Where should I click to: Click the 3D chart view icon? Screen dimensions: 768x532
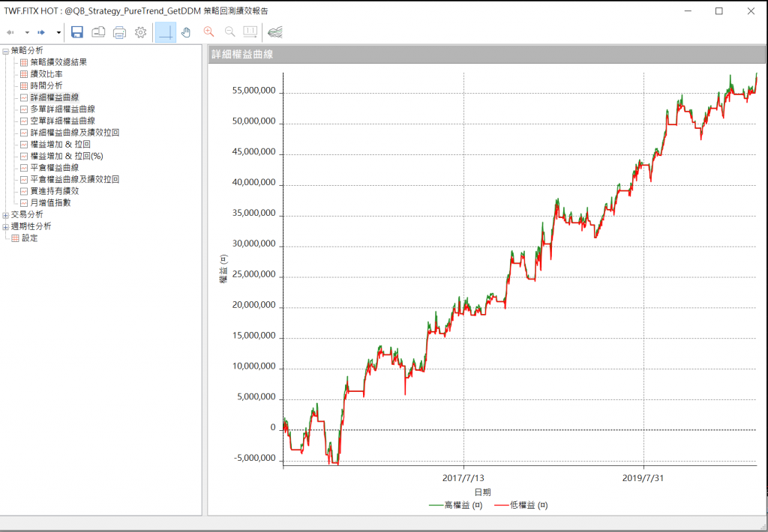pyautogui.click(x=275, y=32)
